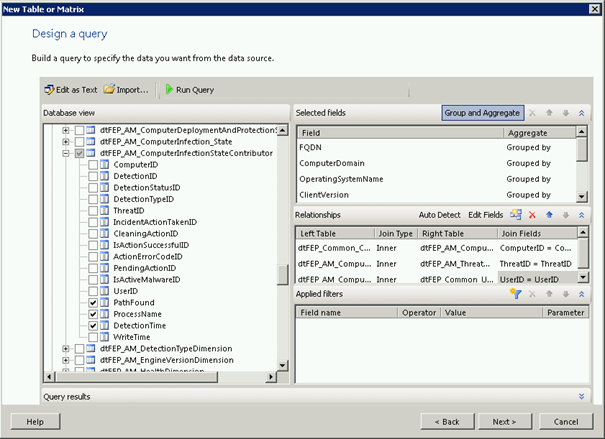Expand the dtFEP_AM_DetectionTypeDimension table node
This screenshot has width=605, height=439.
coord(66,349)
